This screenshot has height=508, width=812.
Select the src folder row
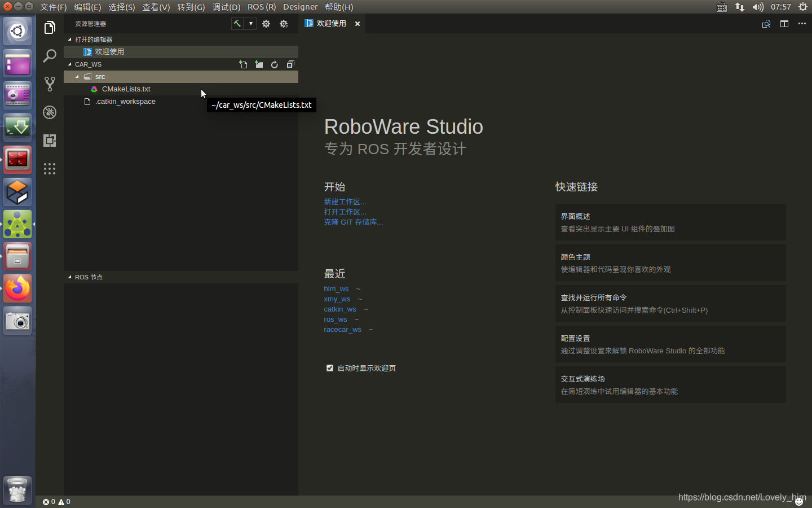pyautogui.click(x=181, y=77)
